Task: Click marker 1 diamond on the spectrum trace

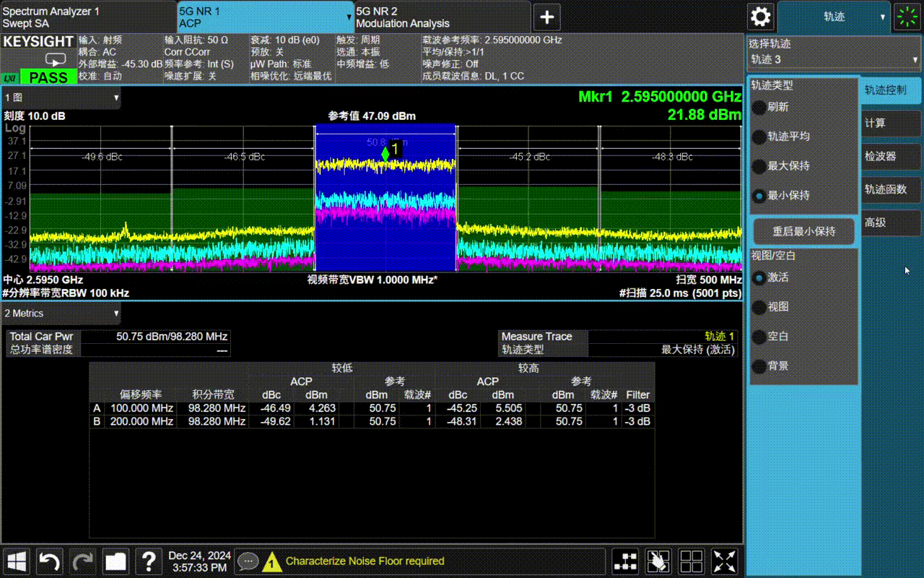Action: coord(385,153)
